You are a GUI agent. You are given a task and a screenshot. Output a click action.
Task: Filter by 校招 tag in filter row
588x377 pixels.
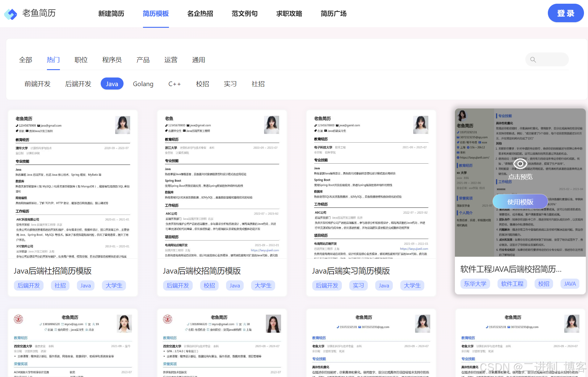click(x=203, y=84)
